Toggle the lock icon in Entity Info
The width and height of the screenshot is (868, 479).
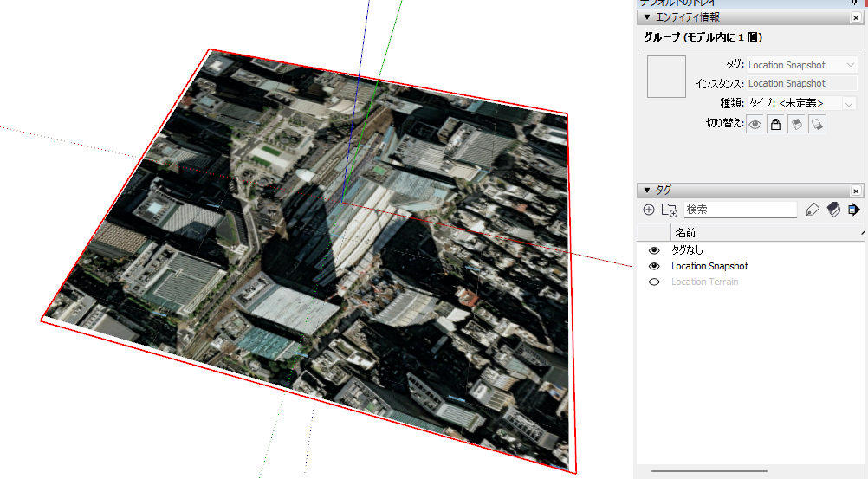[776, 125]
